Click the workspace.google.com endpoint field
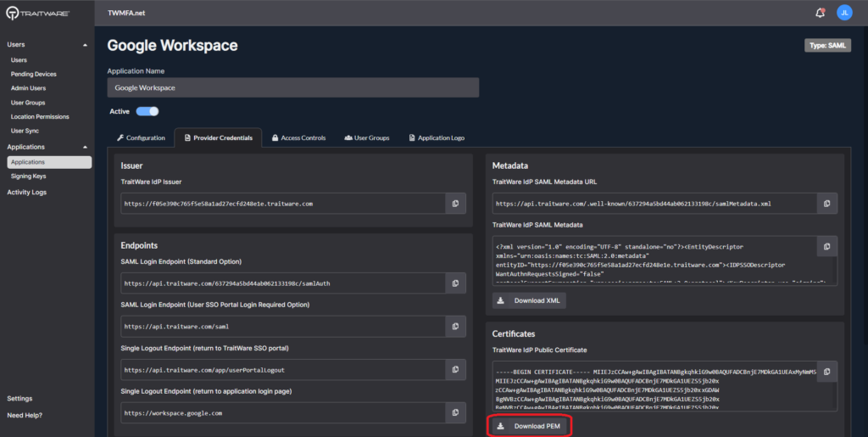868x437 pixels. pos(283,412)
